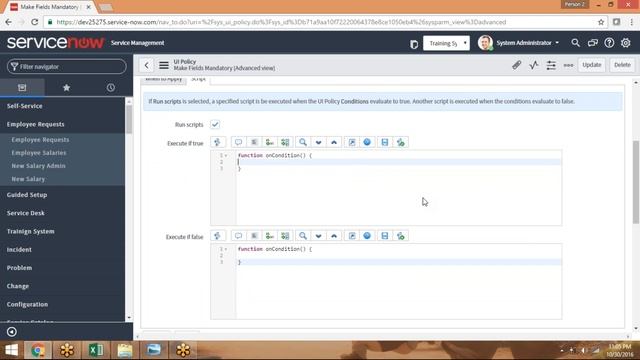Open Employee Salaries module

[39, 153]
